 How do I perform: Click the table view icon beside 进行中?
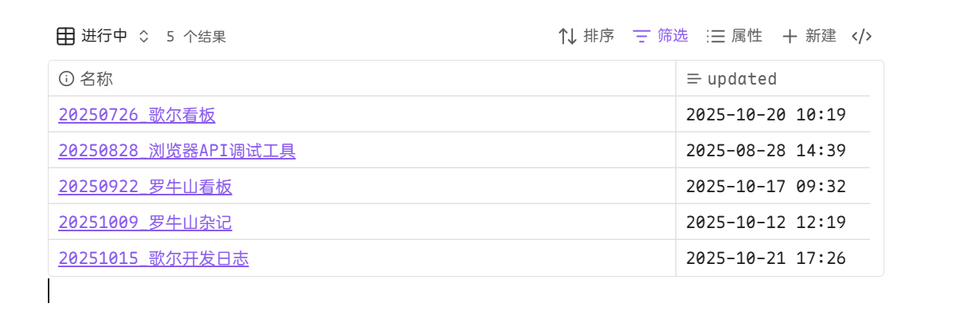pyautogui.click(x=66, y=36)
